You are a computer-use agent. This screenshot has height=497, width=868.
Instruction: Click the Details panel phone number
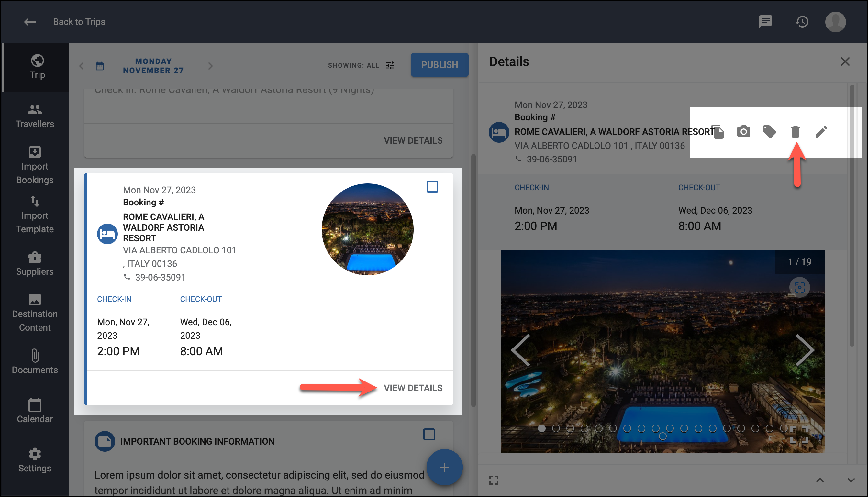tap(551, 159)
